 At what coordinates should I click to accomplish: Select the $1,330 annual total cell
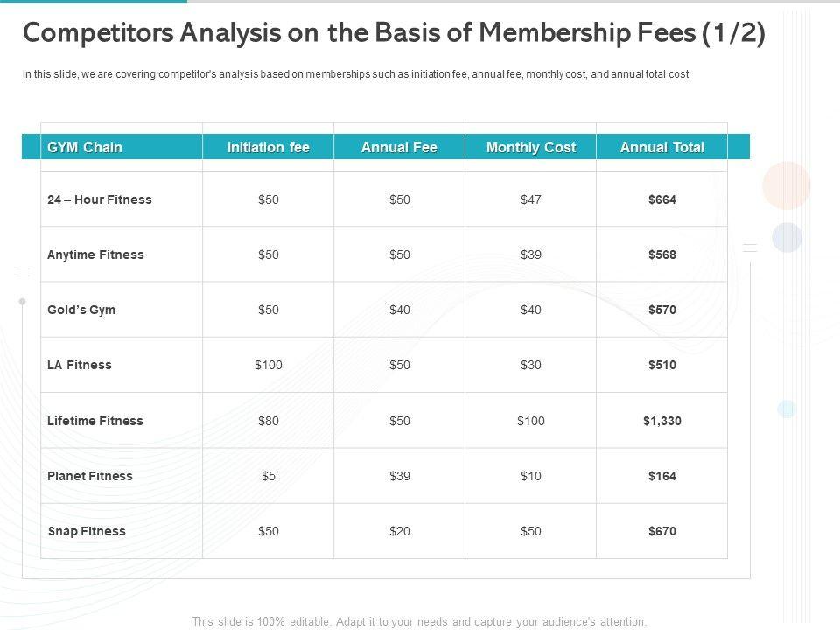point(661,421)
